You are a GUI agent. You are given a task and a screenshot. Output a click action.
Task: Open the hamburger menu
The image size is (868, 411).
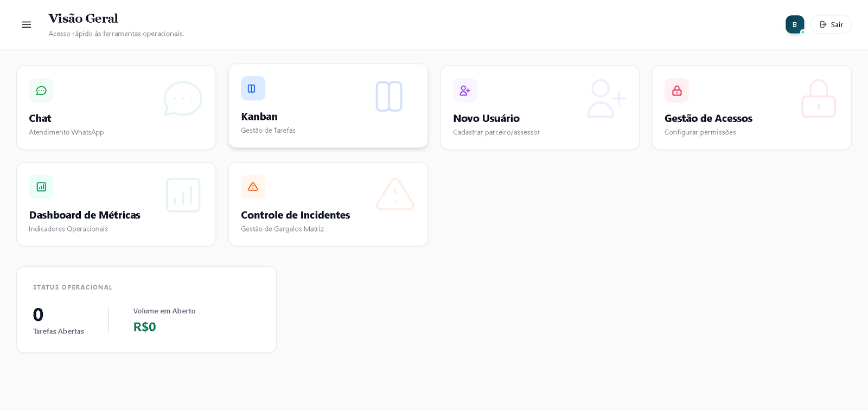[26, 24]
